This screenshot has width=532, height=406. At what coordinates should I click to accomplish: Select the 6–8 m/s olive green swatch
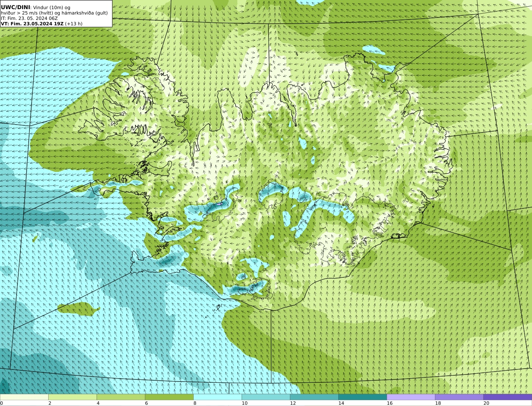point(169,397)
